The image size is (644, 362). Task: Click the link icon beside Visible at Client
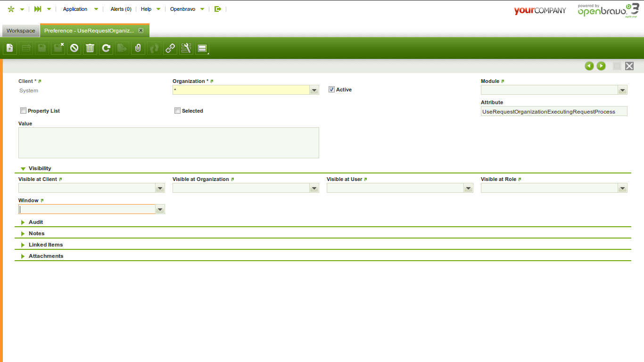pyautogui.click(x=61, y=180)
